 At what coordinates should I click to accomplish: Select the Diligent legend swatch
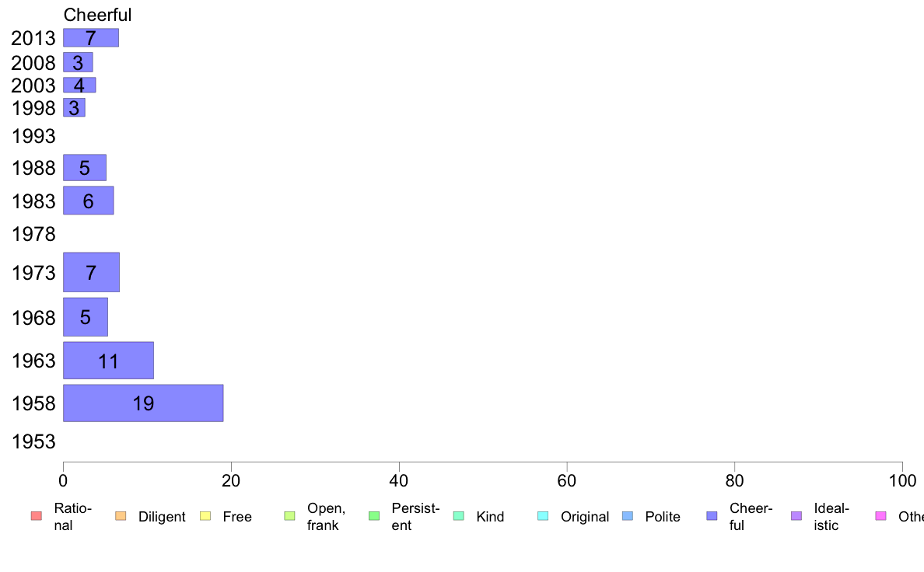point(121,516)
